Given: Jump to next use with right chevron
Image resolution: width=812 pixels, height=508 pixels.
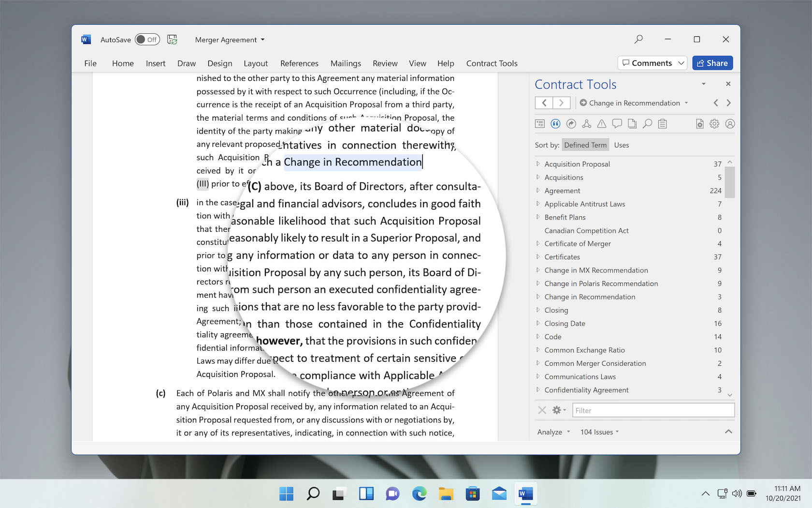Looking at the screenshot, I should point(728,103).
